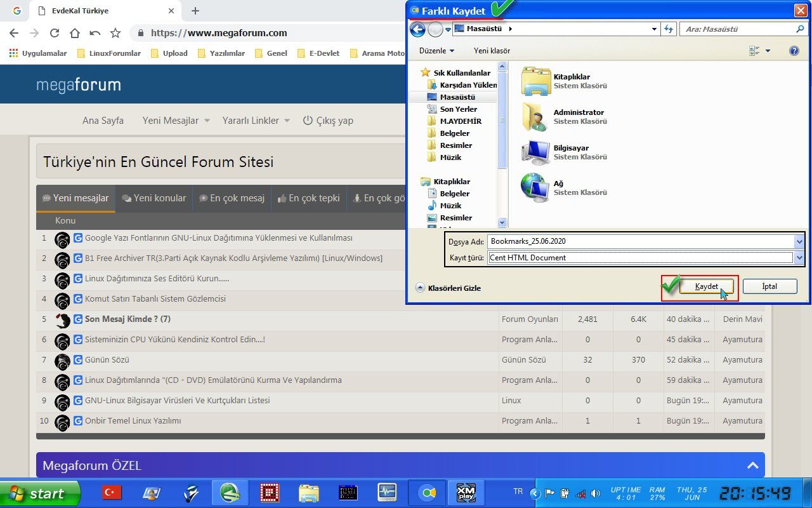812x508 pixels.
Task: Expand the address bar history dropdown
Action: click(x=655, y=29)
